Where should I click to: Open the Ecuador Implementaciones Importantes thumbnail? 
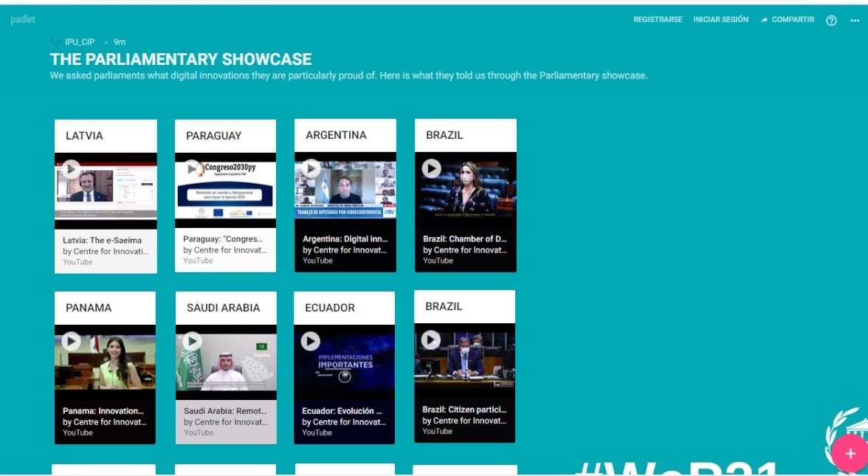tap(344, 362)
